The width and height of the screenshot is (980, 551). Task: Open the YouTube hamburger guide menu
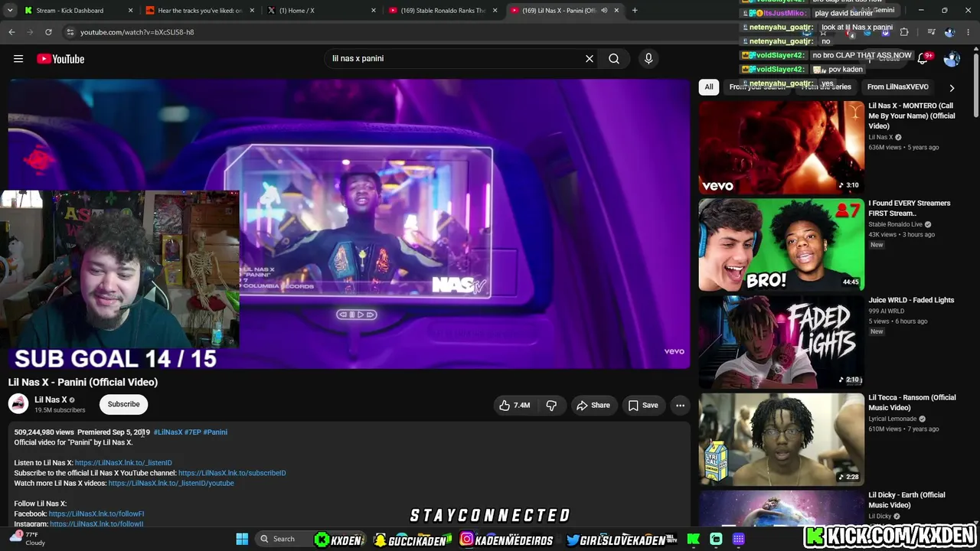pos(18,59)
